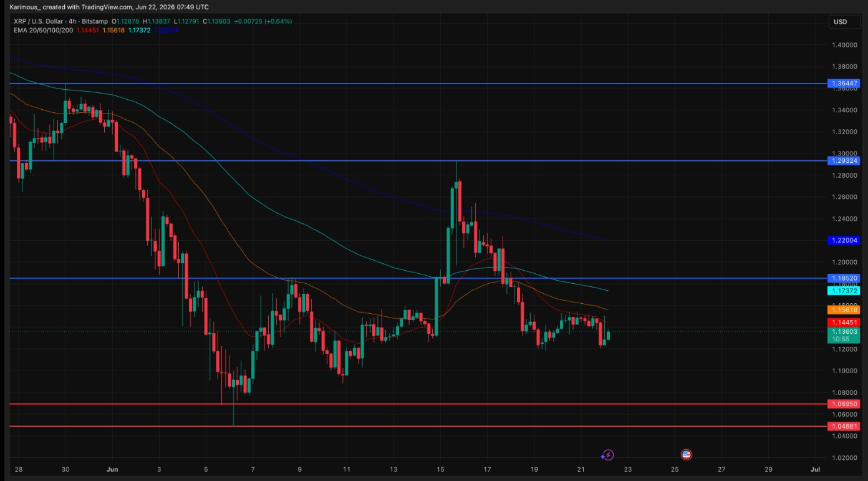The height and width of the screenshot is (481, 868).
Task: Click the cyan 1.17372 EMA axis label
Action: 844,291
